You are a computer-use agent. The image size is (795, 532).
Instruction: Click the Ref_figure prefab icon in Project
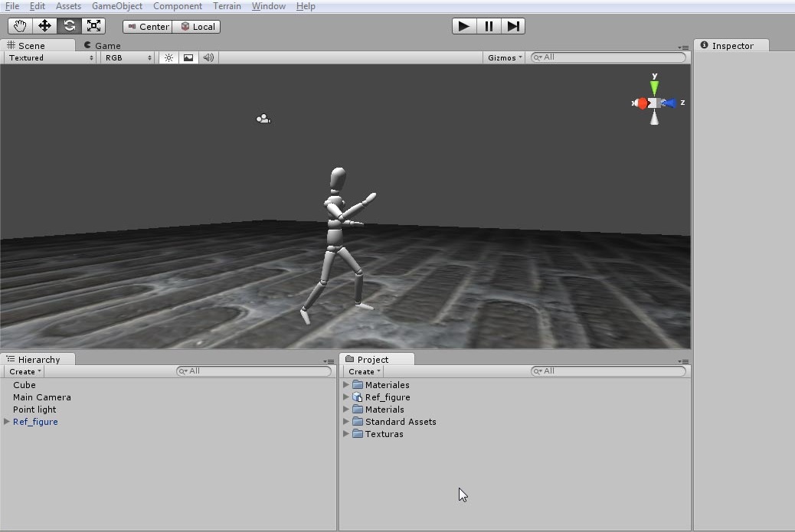click(358, 397)
